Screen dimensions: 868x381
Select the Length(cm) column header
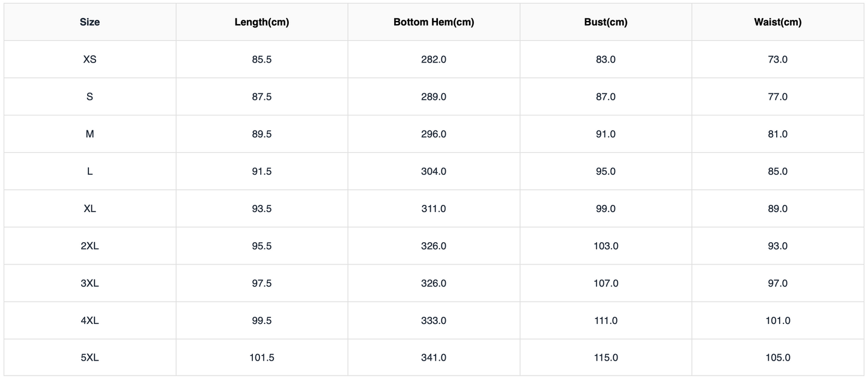(x=262, y=22)
